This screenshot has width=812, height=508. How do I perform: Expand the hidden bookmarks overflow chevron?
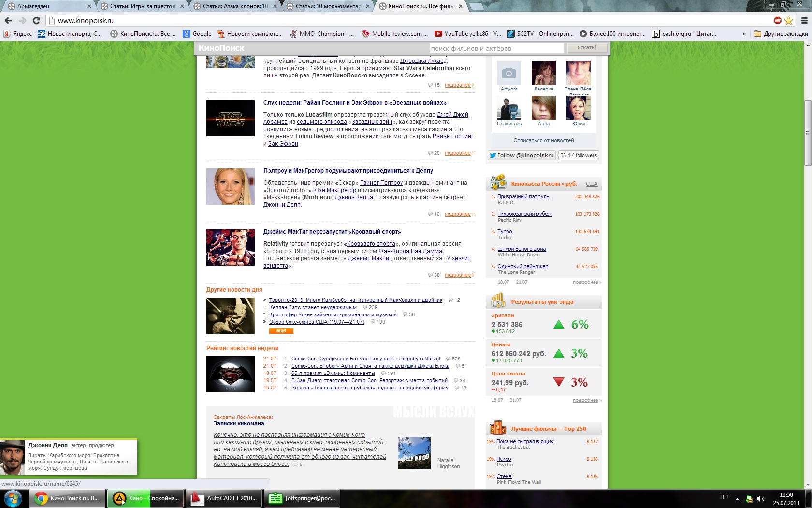pos(744,34)
